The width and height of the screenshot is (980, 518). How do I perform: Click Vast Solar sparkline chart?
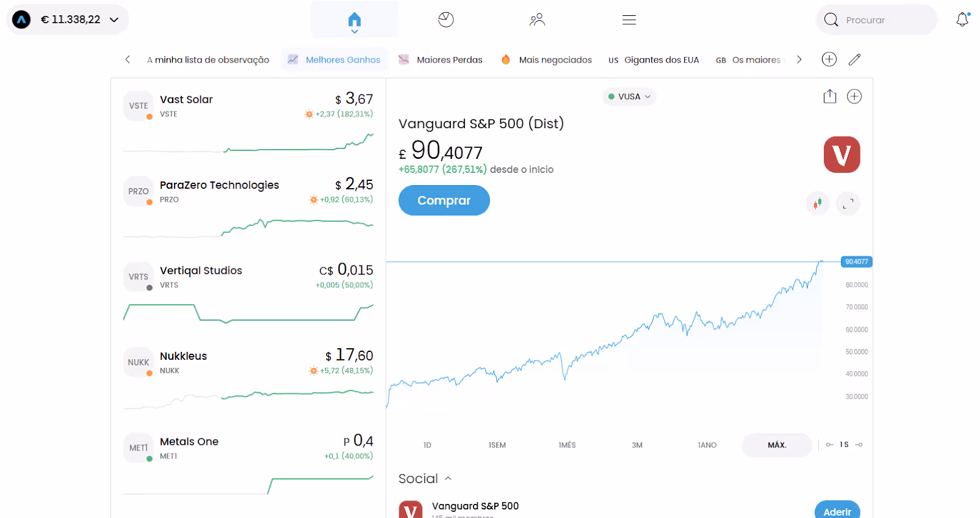pyautogui.click(x=248, y=142)
